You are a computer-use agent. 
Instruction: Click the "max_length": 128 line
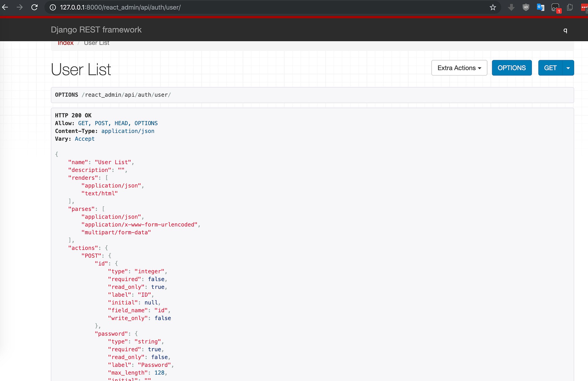[x=138, y=373]
